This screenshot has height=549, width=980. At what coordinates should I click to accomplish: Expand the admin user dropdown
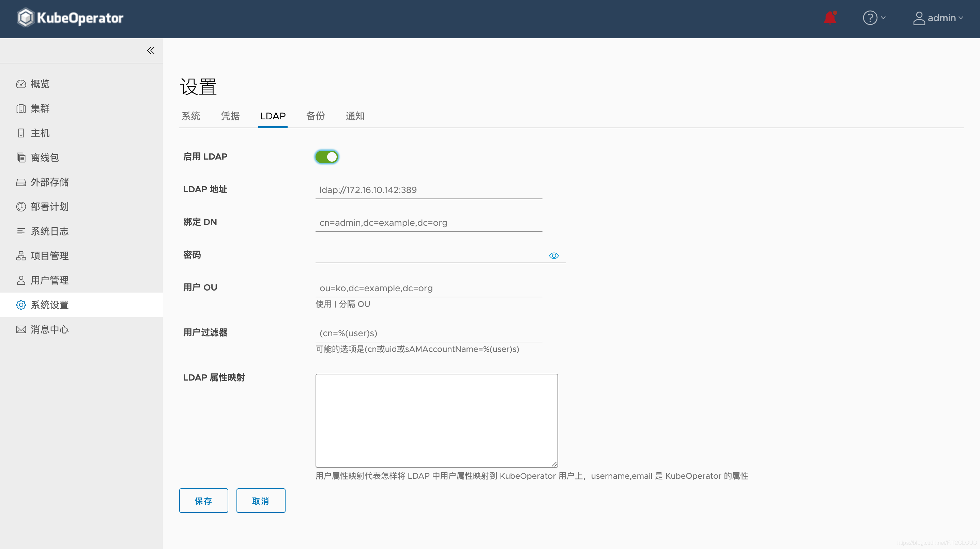coord(938,18)
